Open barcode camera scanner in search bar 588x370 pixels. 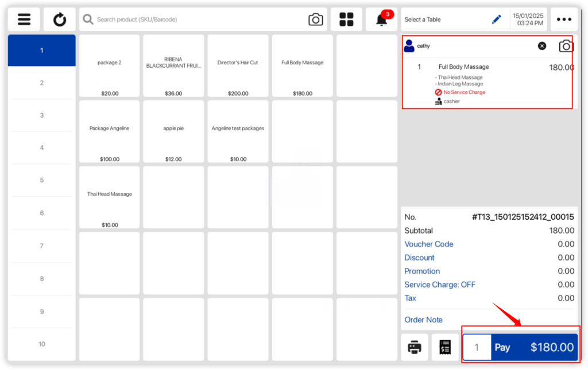coord(315,20)
